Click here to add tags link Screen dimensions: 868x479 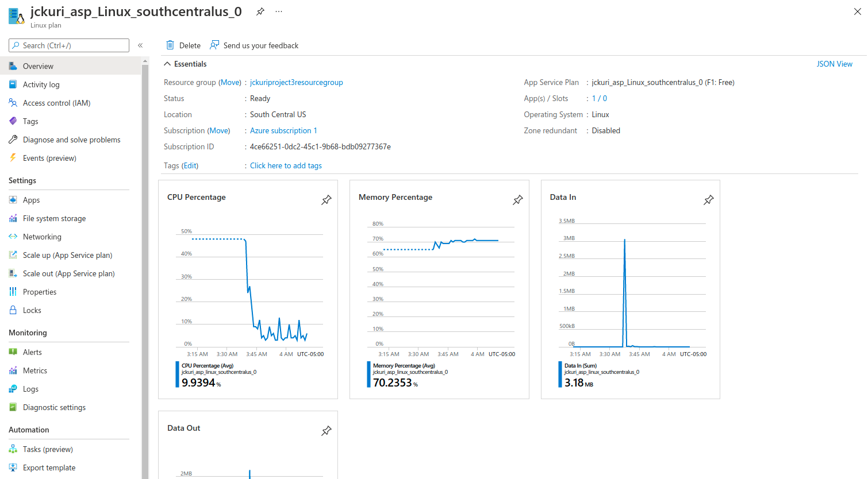(286, 165)
